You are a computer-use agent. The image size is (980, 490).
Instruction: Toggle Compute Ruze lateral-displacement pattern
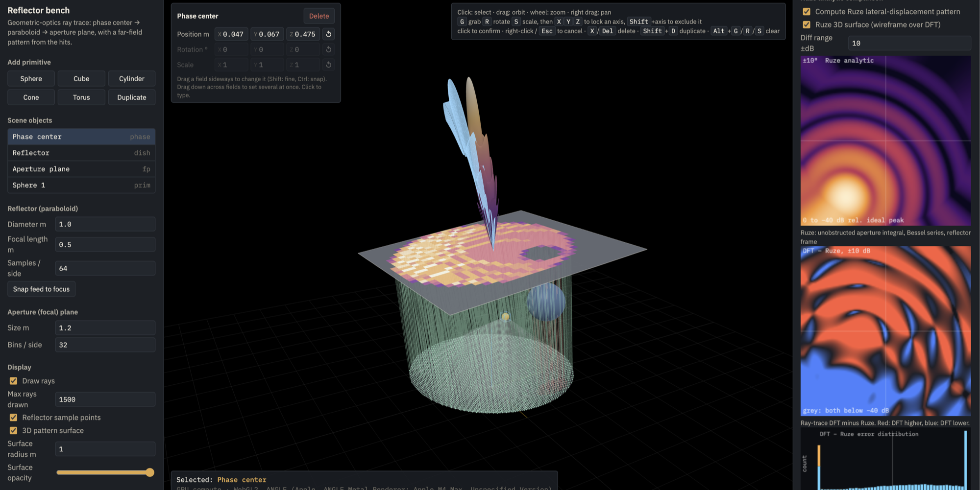pyautogui.click(x=807, y=12)
